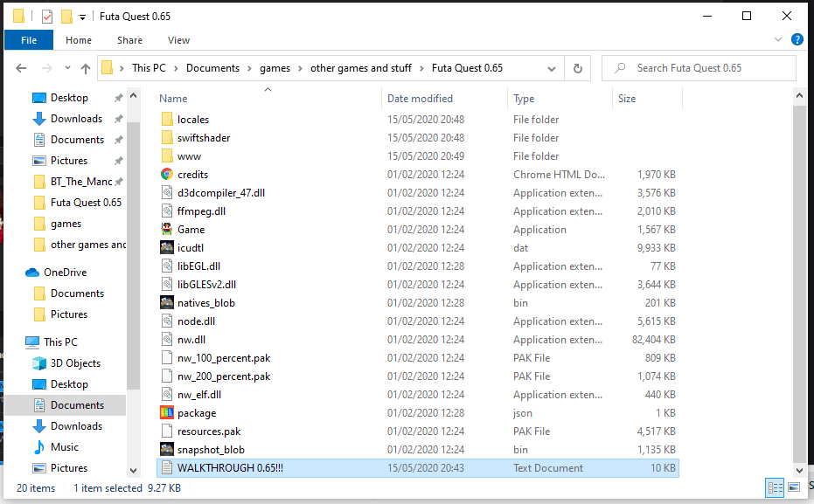Open recent locations dropdown arrow
The width and height of the screenshot is (814, 504).
pyautogui.click(x=67, y=68)
